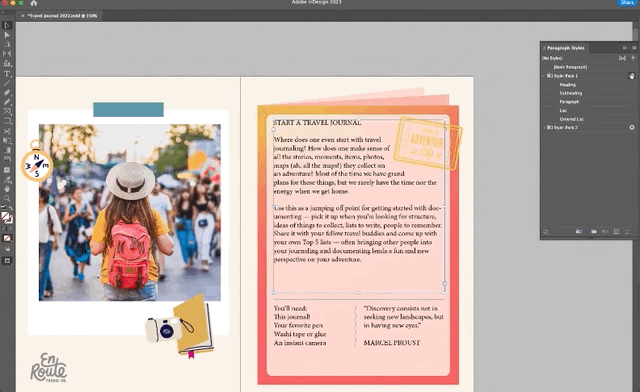Toggle the Style Pack 2 apply circle

[x=631, y=127]
